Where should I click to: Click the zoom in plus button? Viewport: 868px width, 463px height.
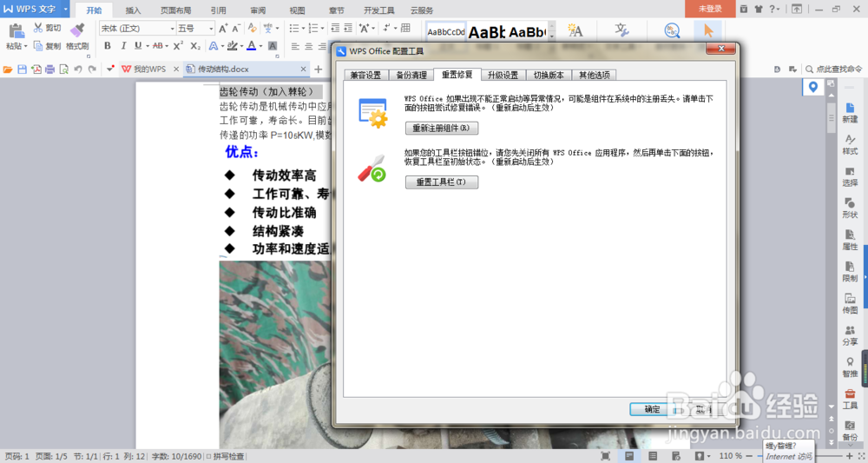point(850,456)
